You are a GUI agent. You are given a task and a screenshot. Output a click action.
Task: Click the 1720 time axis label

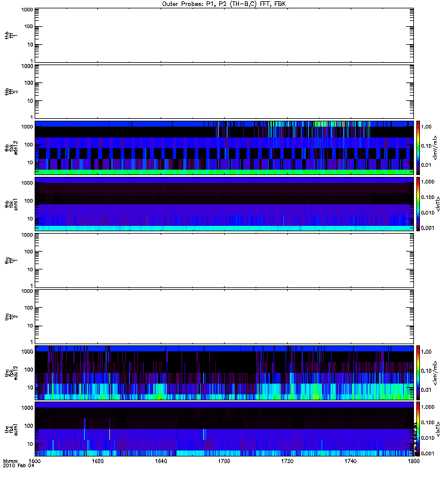coord(287,461)
